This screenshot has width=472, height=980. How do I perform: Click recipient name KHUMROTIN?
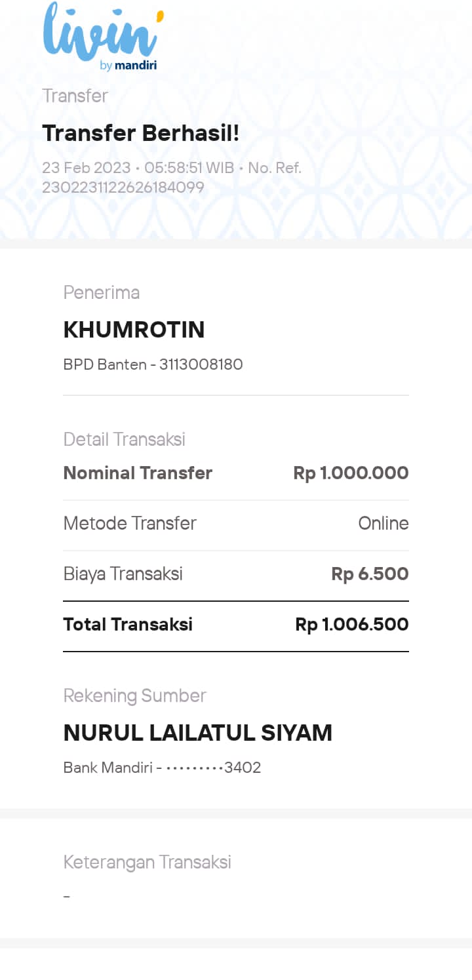134,330
